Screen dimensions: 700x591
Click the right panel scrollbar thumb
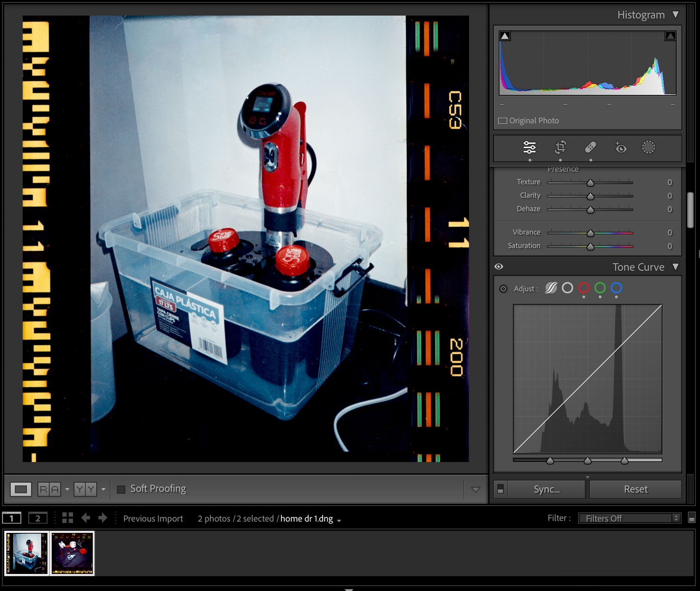(x=690, y=210)
